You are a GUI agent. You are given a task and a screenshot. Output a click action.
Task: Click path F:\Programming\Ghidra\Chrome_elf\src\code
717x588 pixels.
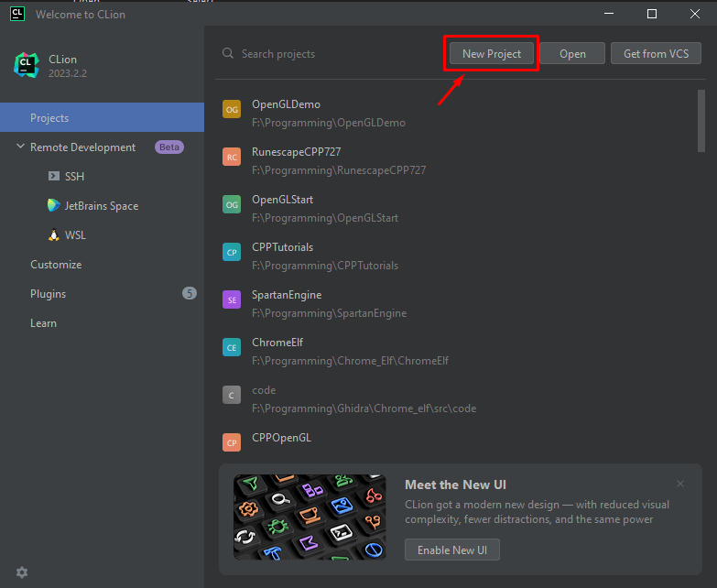[364, 408]
